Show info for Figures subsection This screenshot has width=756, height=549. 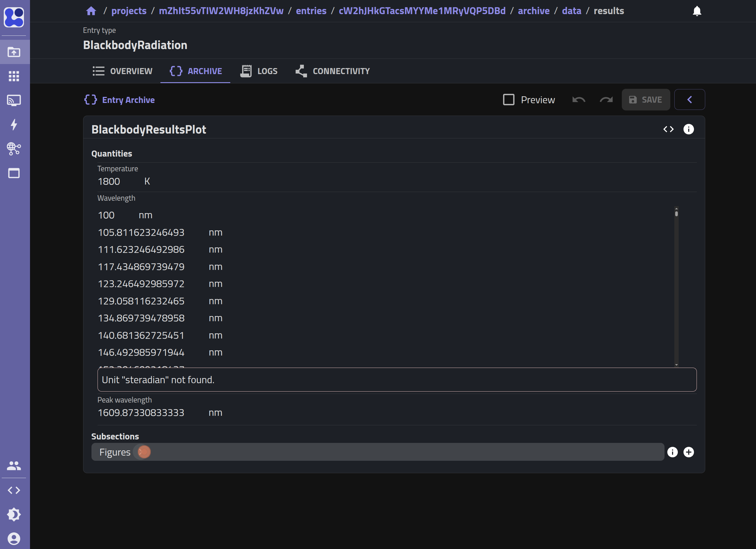pyautogui.click(x=673, y=452)
